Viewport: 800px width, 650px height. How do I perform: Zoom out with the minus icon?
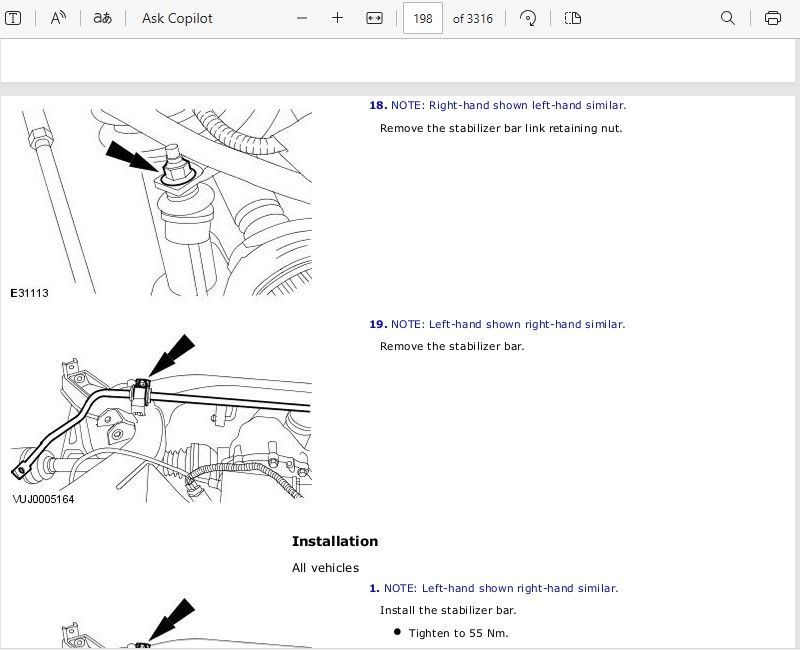[x=303, y=18]
